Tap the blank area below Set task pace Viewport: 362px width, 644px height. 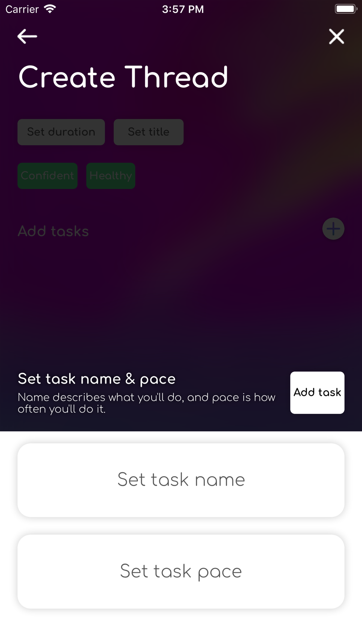coord(181,627)
